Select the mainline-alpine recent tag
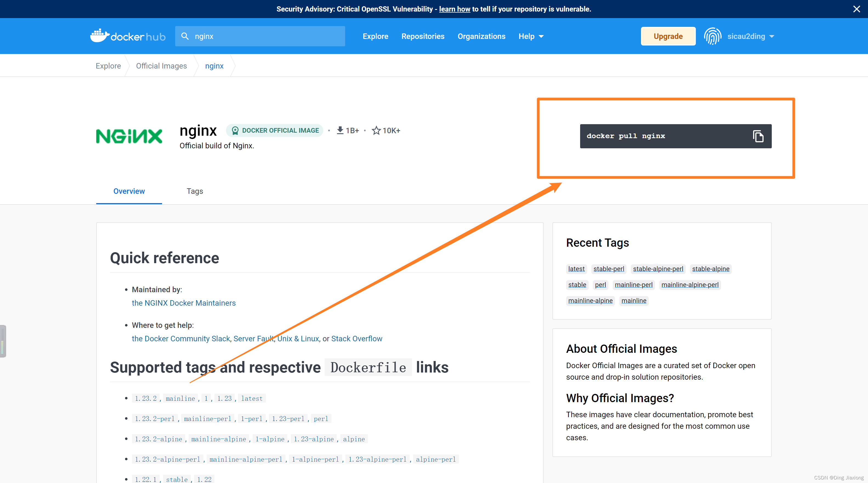Image resolution: width=868 pixels, height=483 pixels. click(590, 300)
